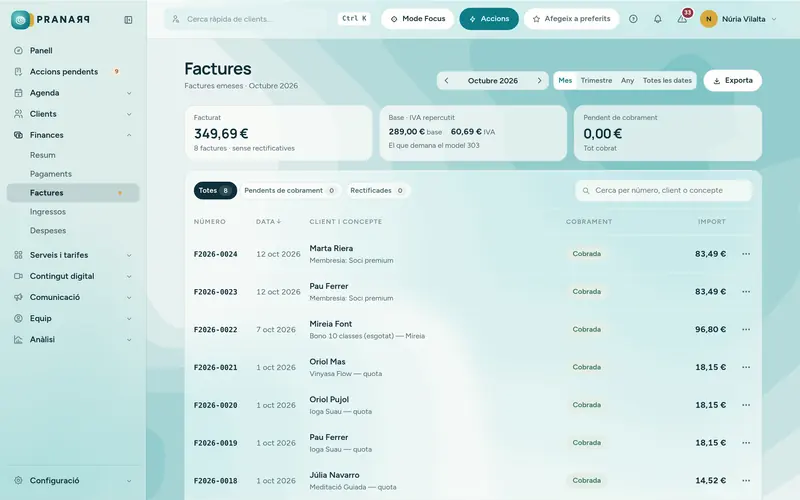Switch period view to Any
800x500 pixels.
click(628, 81)
